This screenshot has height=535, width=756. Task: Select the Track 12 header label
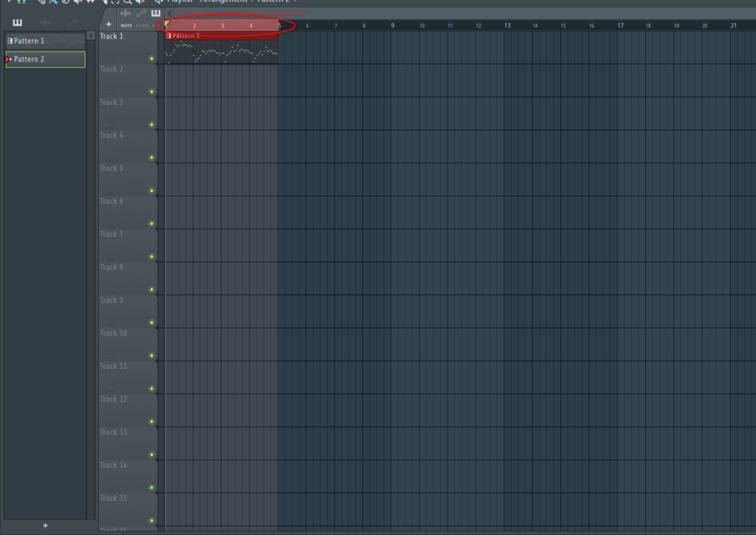pyautogui.click(x=113, y=399)
